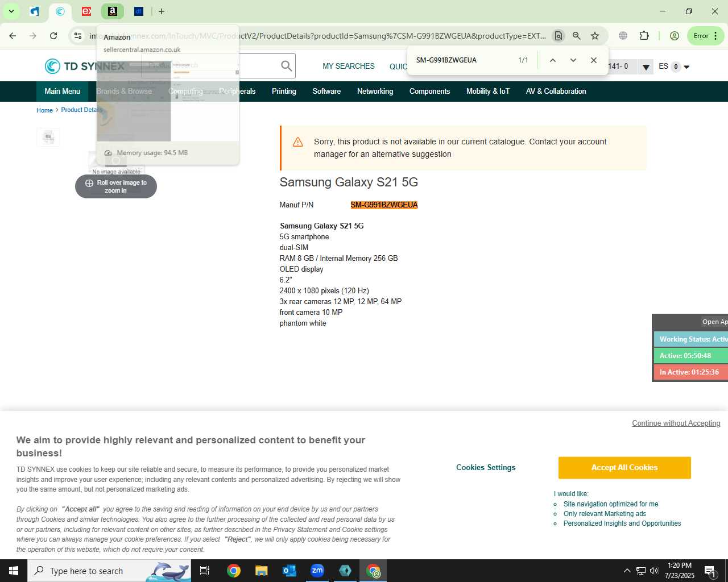
Task: Click the taskbar search box
Action: tap(109, 571)
